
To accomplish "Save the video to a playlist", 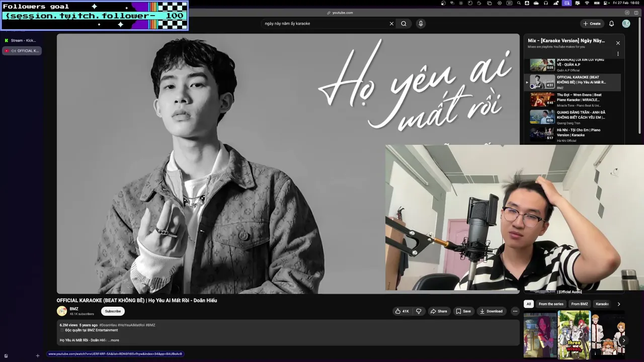I will 463,311.
